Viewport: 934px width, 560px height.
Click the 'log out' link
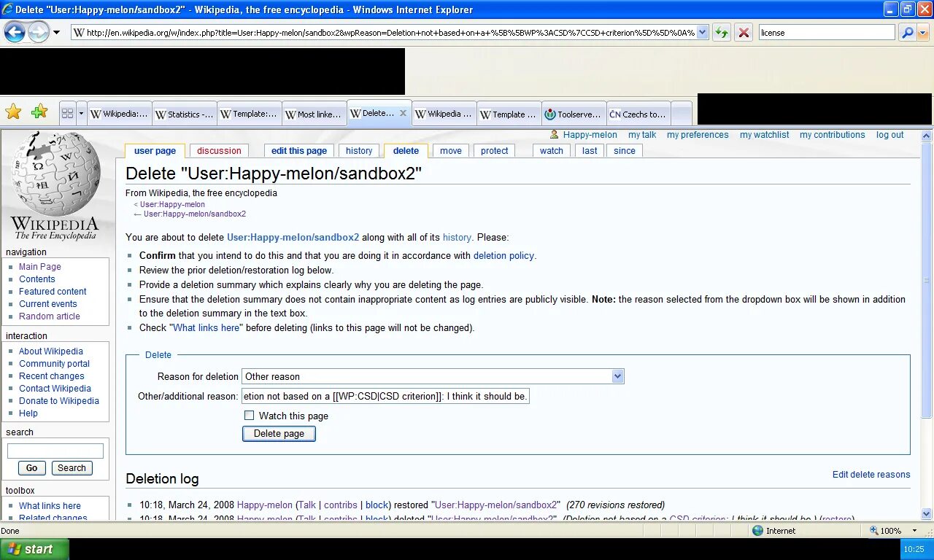tap(890, 135)
